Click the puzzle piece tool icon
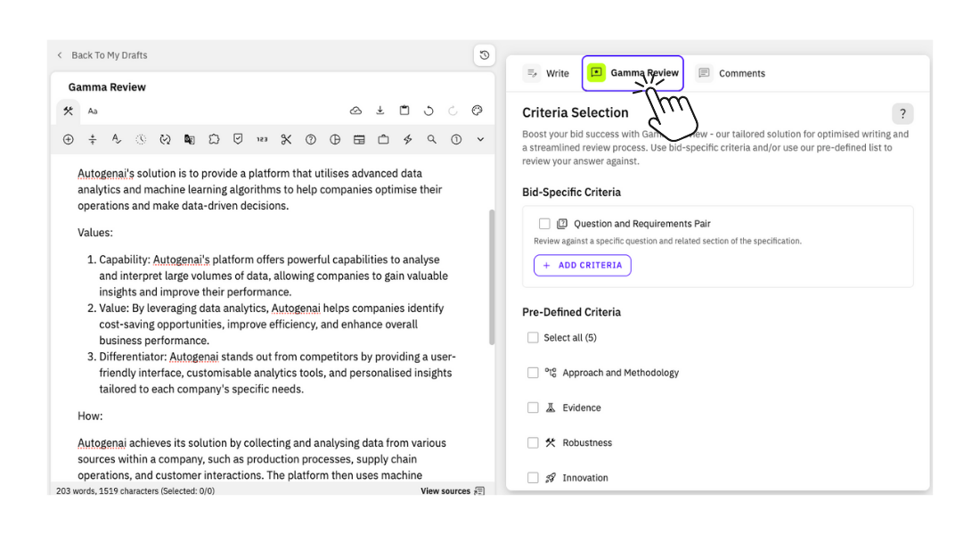Screen dimensions: 980x535 point(214,139)
